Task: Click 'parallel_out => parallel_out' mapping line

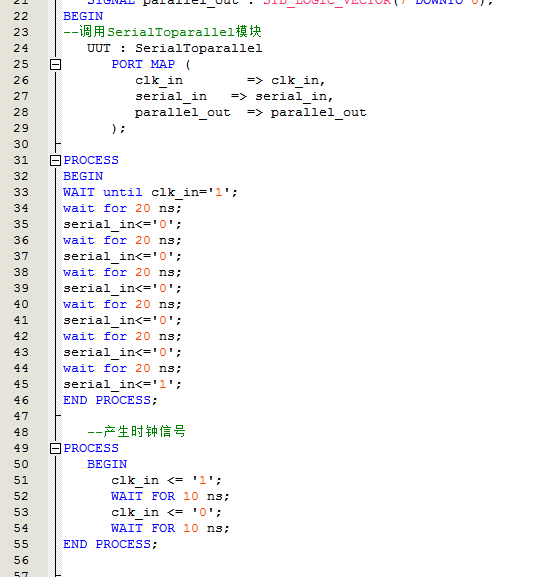Action: [x=251, y=113]
